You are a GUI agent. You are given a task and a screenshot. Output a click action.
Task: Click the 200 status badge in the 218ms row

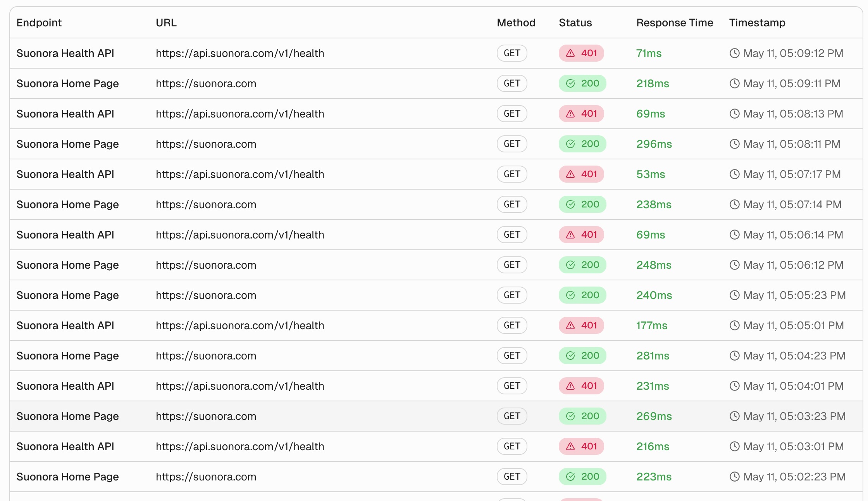582,83
